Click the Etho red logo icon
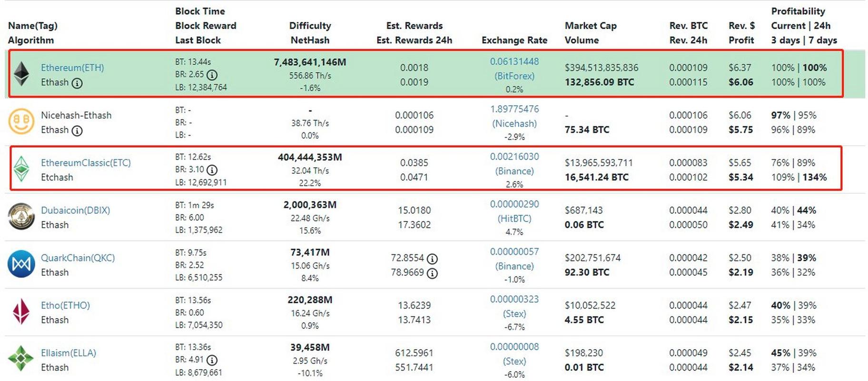This screenshot has width=868, height=381. 21,311
